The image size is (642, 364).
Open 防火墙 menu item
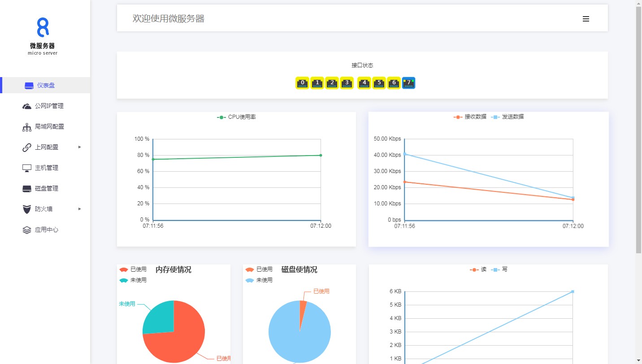[x=43, y=209]
